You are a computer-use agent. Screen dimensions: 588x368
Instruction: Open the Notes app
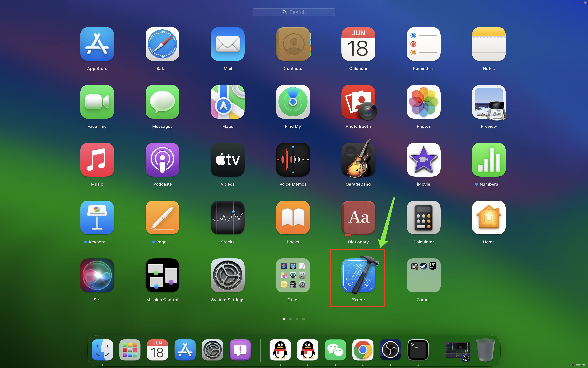tap(489, 44)
